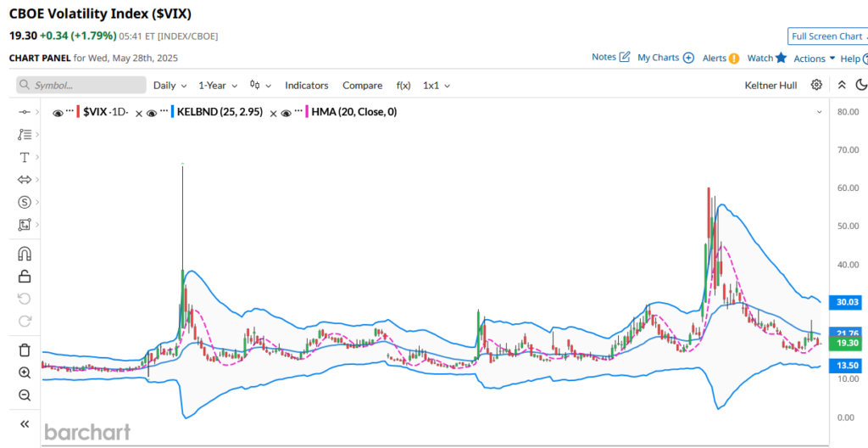Select the magnet snap tool
868x448 pixels.
(x=25, y=254)
